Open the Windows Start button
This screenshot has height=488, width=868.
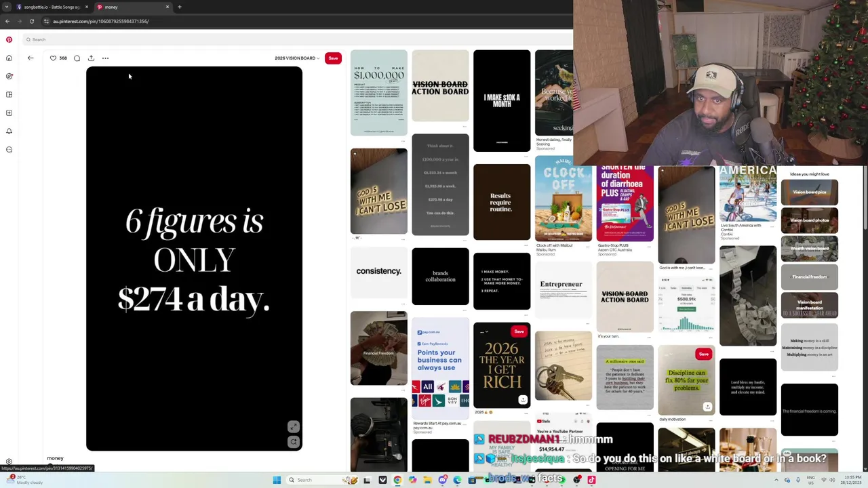pos(277,480)
